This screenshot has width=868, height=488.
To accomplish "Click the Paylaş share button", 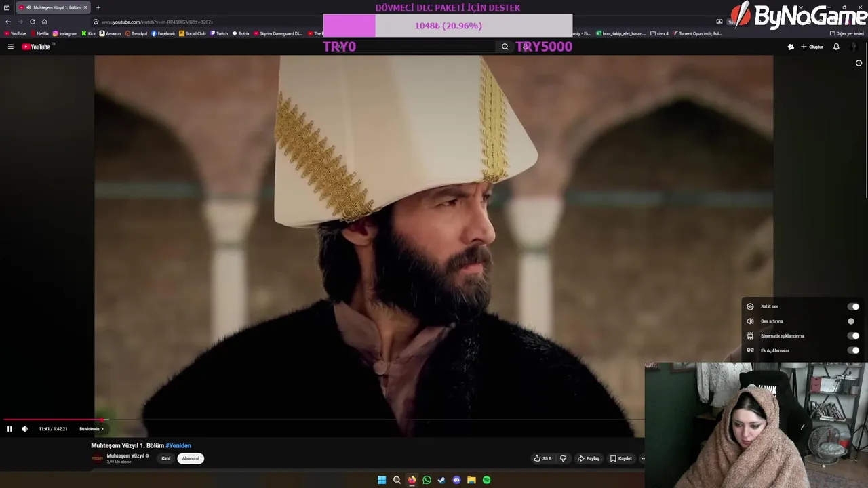I will (x=588, y=458).
